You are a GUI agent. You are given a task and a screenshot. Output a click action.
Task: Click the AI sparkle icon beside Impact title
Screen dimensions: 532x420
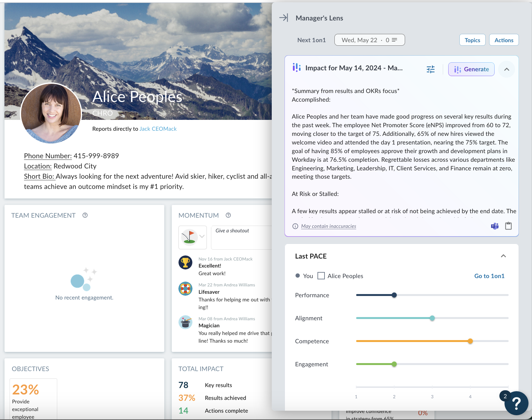click(x=297, y=67)
